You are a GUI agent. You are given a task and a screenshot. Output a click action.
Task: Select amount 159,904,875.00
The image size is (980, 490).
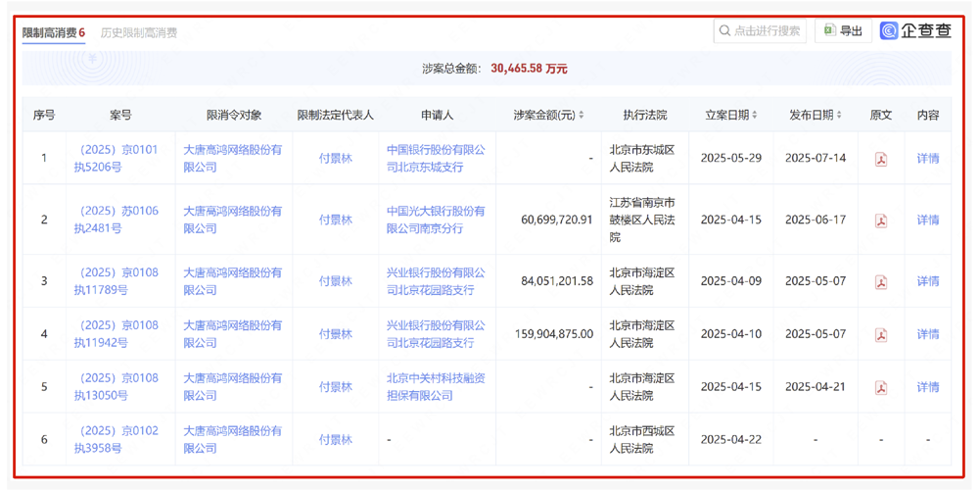pyautogui.click(x=554, y=334)
